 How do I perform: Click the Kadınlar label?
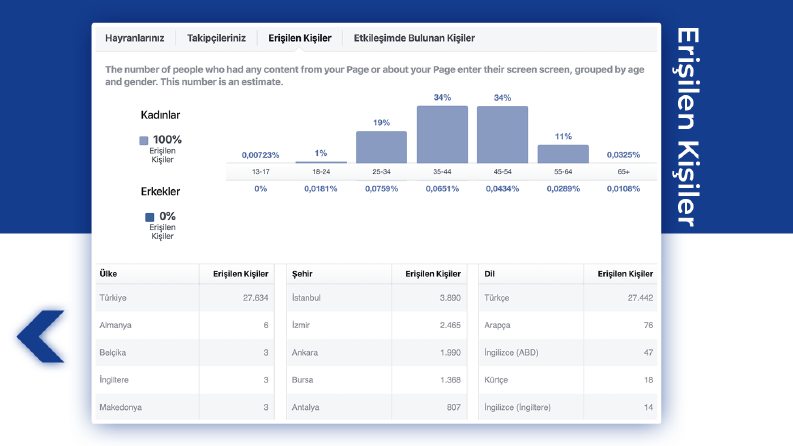click(x=160, y=115)
